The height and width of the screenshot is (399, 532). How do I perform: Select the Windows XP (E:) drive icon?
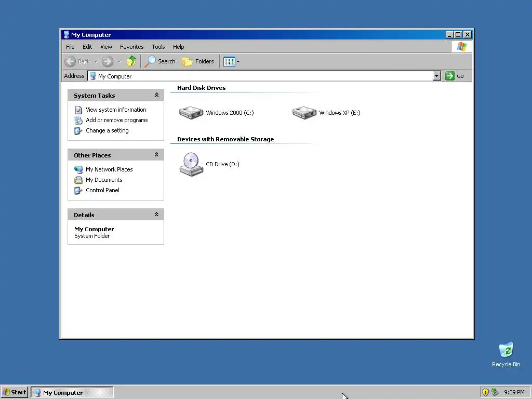(x=304, y=113)
